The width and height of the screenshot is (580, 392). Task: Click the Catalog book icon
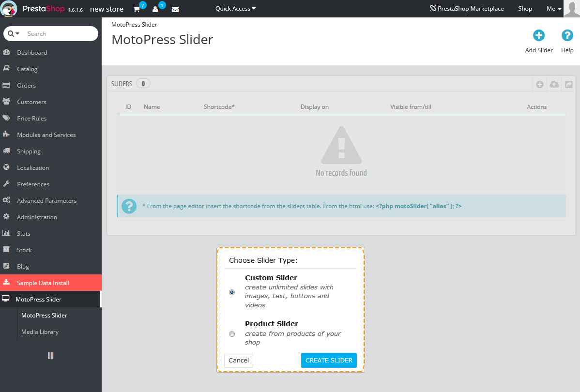point(6,68)
